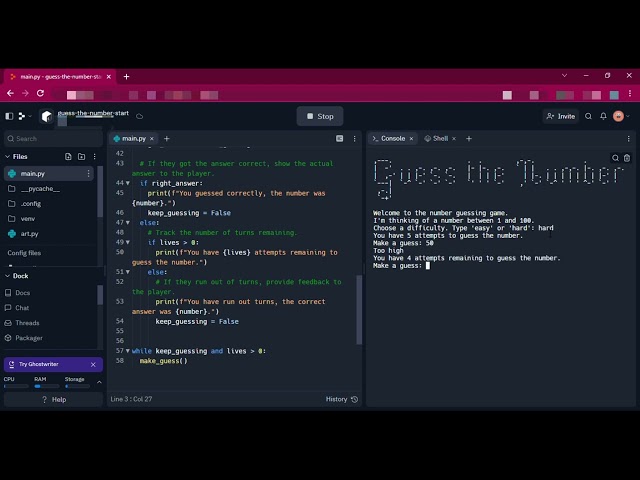The image size is (640, 480).
Task: Click the repl project cube icon
Action: (x=47, y=116)
